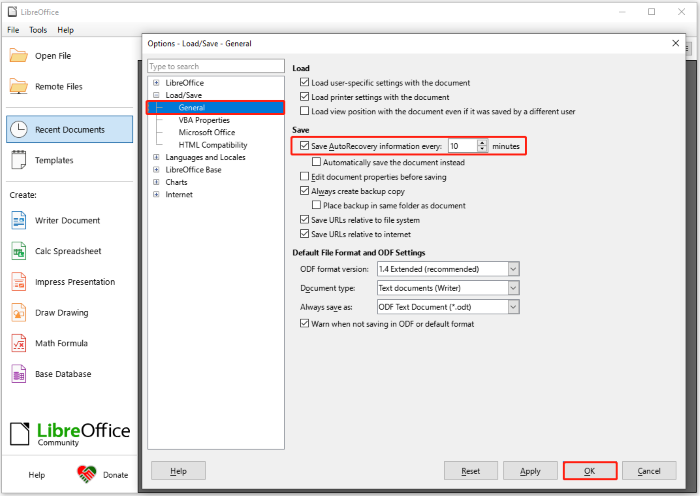Close the Options dialog with X

675,43
